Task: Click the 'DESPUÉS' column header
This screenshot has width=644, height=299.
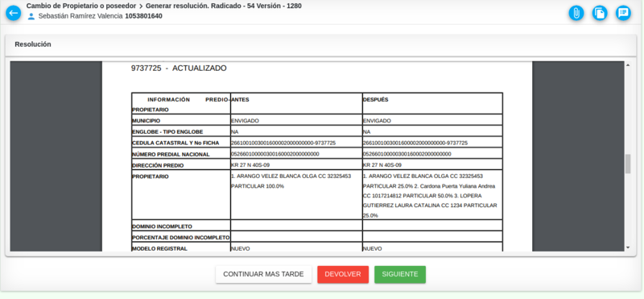Action: pyautogui.click(x=376, y=99)
